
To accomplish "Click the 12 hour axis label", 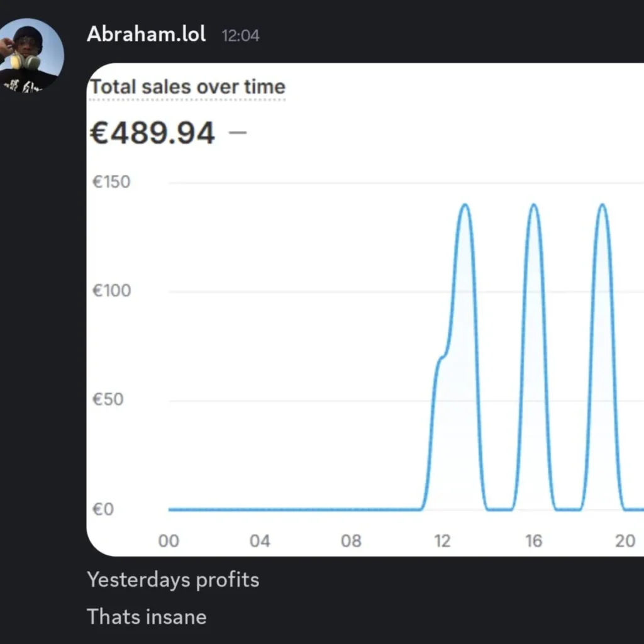I will [442, 541].
